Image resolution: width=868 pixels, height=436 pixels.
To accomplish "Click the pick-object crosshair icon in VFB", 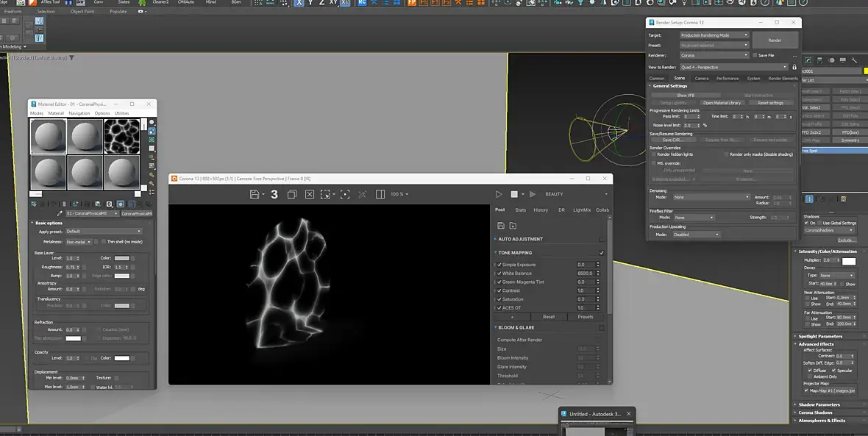I will pyautogui.click(x=344, y=194).
